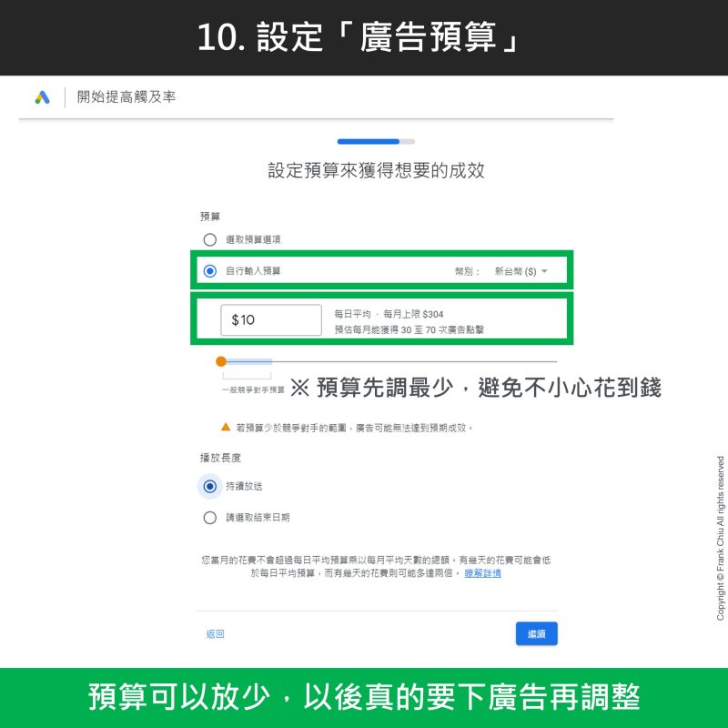Select the 自行輸入預算 radio button
Image resolution: width=728 pixels, height=728 pixels.
[210, 270]
